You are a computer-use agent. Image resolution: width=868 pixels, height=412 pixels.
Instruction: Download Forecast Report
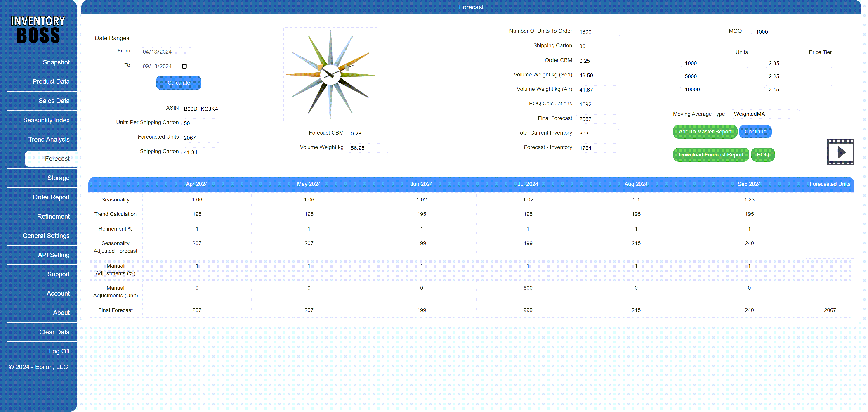click(x=711, y=155)
